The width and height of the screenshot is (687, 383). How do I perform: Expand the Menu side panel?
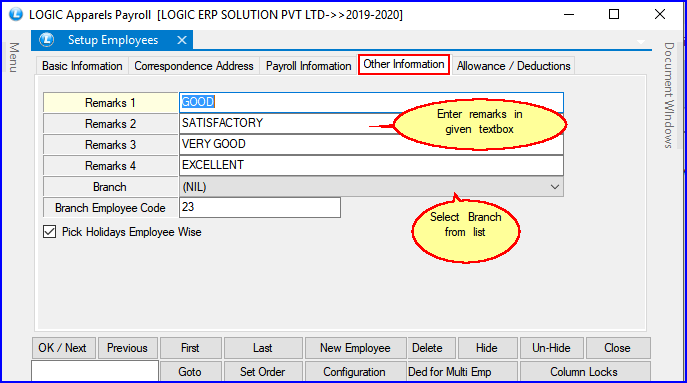pyautogui.click(x=14, y=57)
